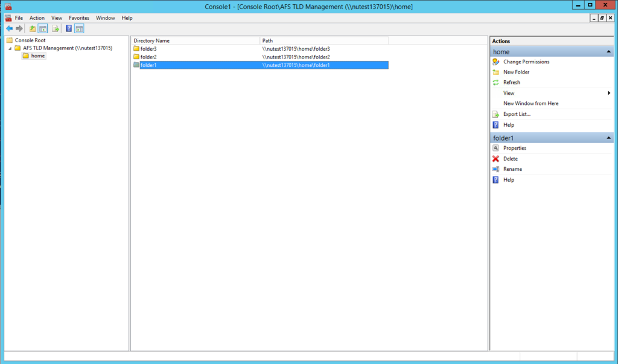
Task: Select Console Root tree item
Action: click(30, 40)
